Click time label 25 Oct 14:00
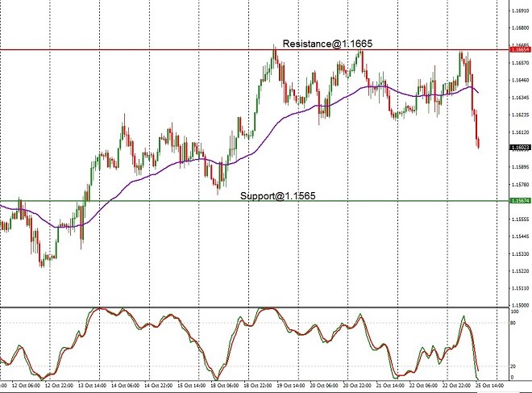Viewport: 532px width, 393px height. point(489,386)
